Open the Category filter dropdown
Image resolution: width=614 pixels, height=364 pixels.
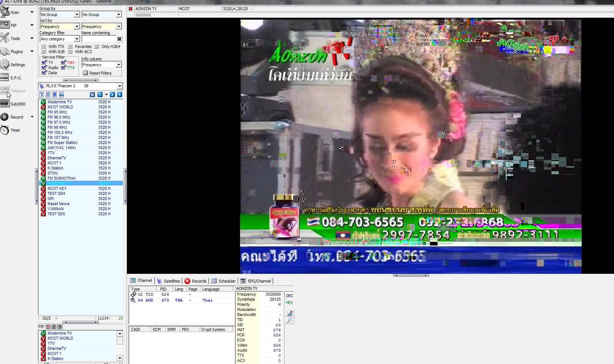coord(77,39)
